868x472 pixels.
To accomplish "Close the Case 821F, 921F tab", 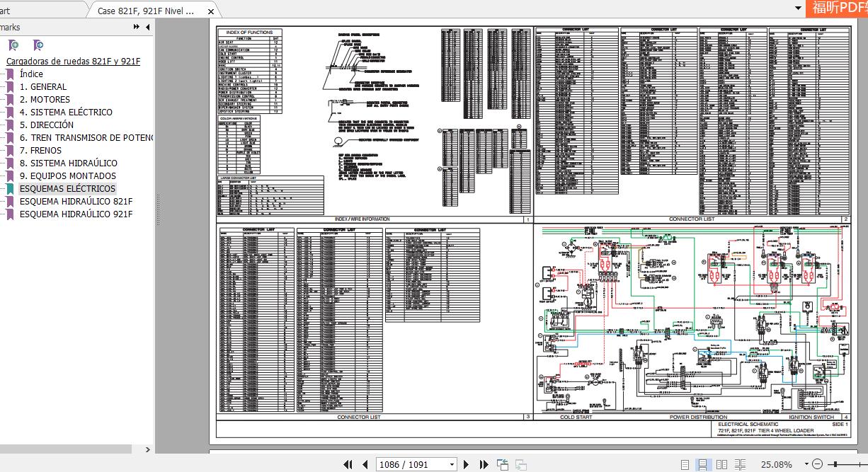I will (x=211, y=11).
